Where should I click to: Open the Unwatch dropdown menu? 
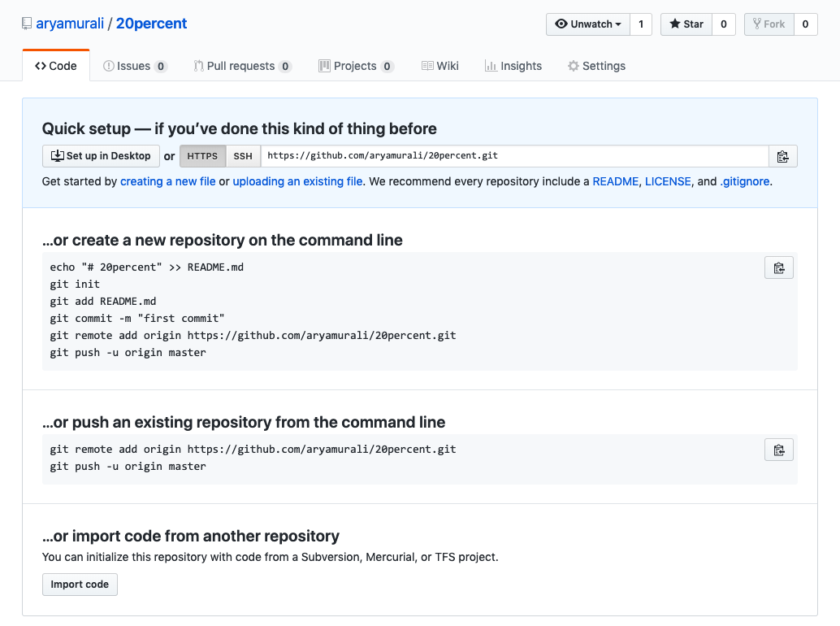pyautogui.click(x=588, y=24)
